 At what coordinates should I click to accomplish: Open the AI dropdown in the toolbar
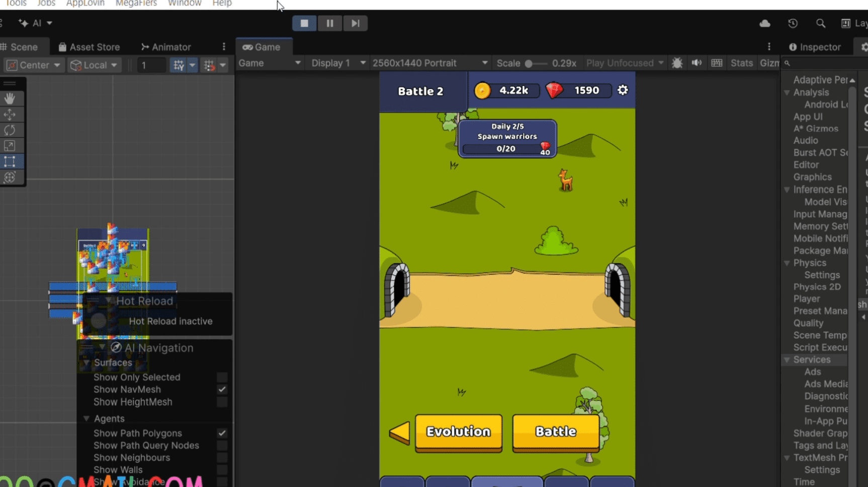35,23
